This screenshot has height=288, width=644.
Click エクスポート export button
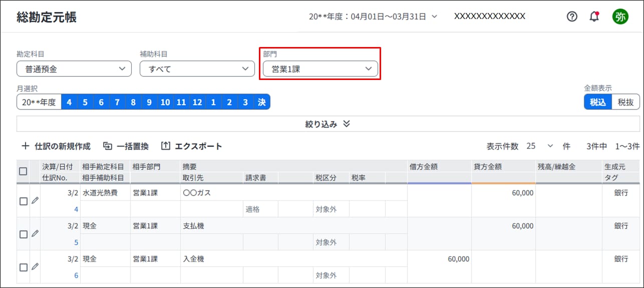(x=191, y=146)
